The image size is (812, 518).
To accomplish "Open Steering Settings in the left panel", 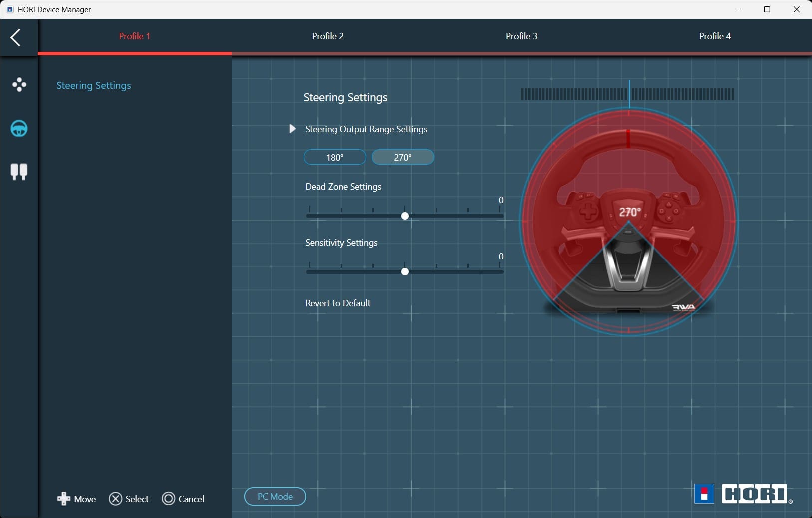I will pos(94,85).
